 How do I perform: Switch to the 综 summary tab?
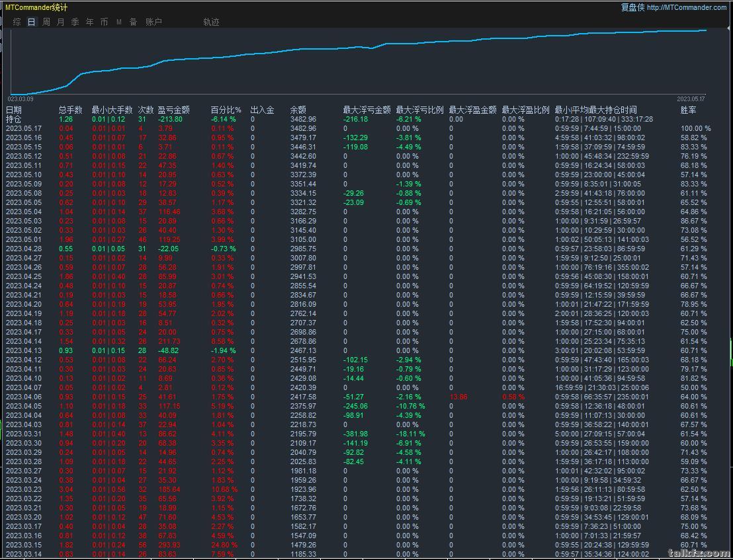tap(17, 22)
